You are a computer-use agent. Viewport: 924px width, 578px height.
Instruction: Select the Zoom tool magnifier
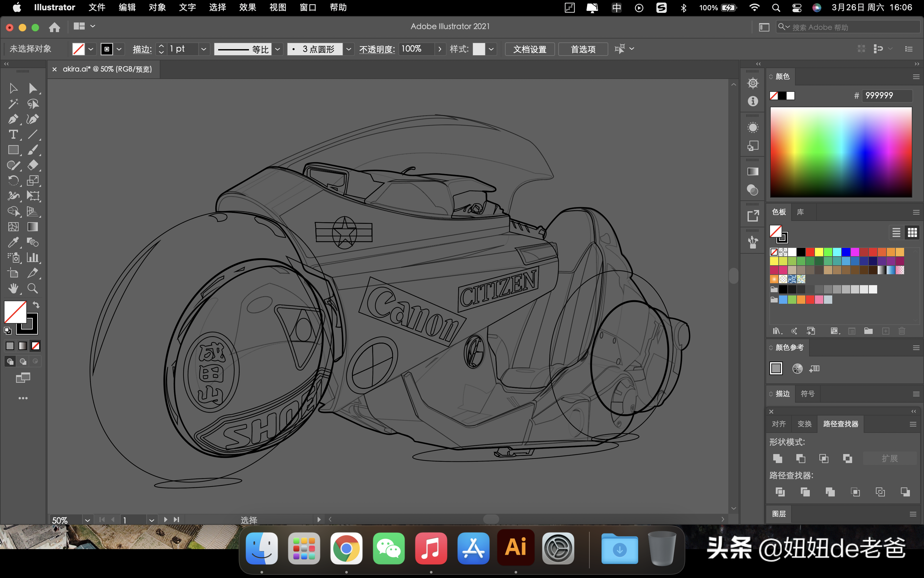pos(33,288)
